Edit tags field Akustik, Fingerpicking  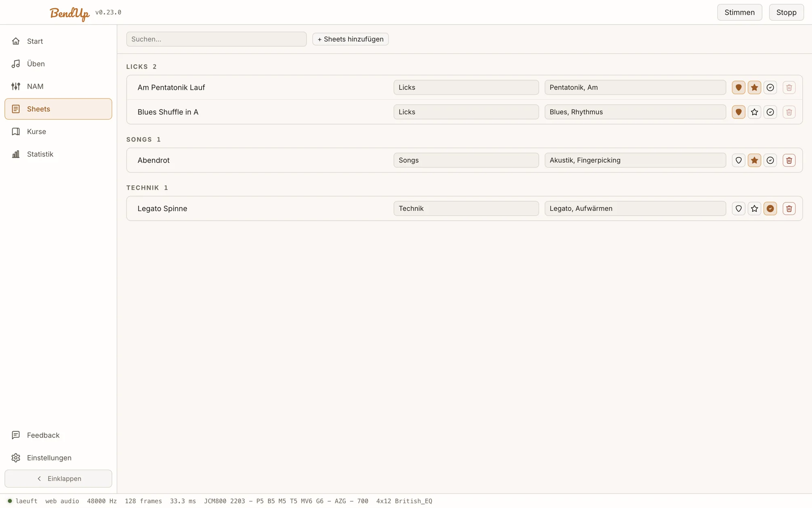[635, 160]
